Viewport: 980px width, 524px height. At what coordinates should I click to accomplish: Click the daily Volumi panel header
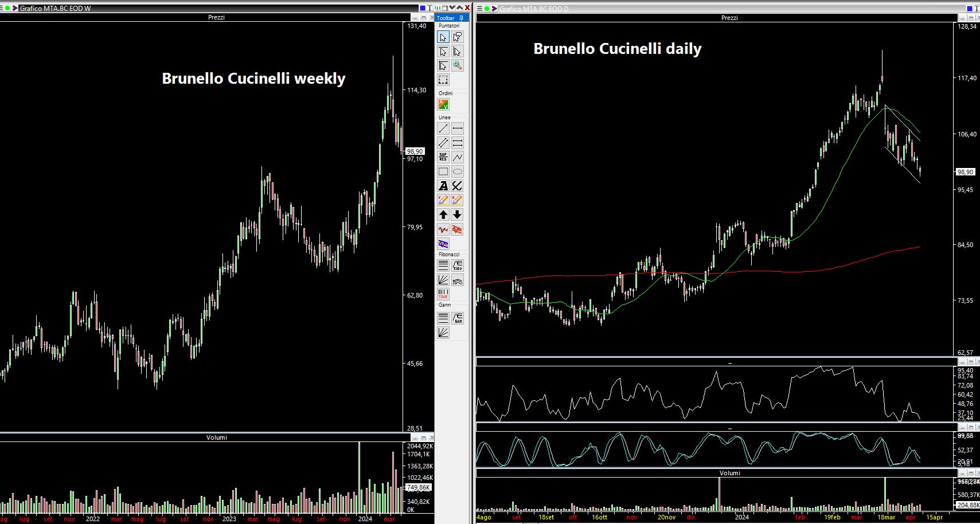click(x=717, y=473)
